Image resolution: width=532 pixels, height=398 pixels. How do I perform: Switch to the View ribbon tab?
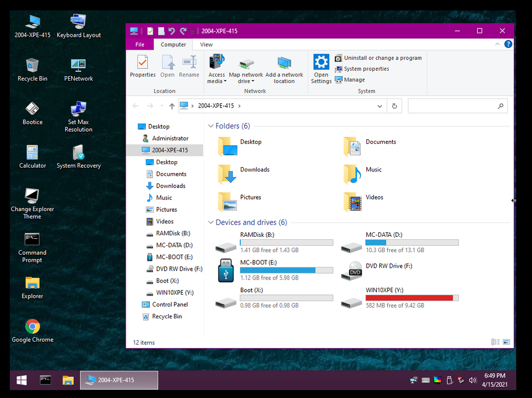point(206,44)
